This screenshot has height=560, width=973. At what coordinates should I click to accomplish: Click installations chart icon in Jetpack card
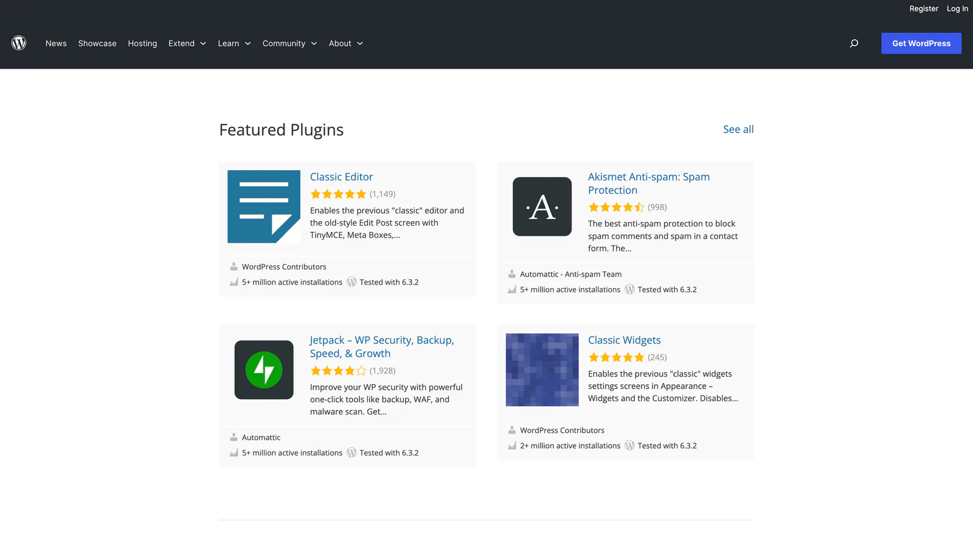click(x=234, y=453)
